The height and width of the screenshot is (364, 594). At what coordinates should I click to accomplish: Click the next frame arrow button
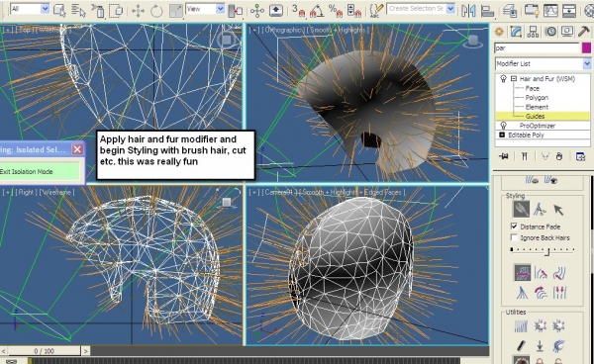[x=85, y=351]
